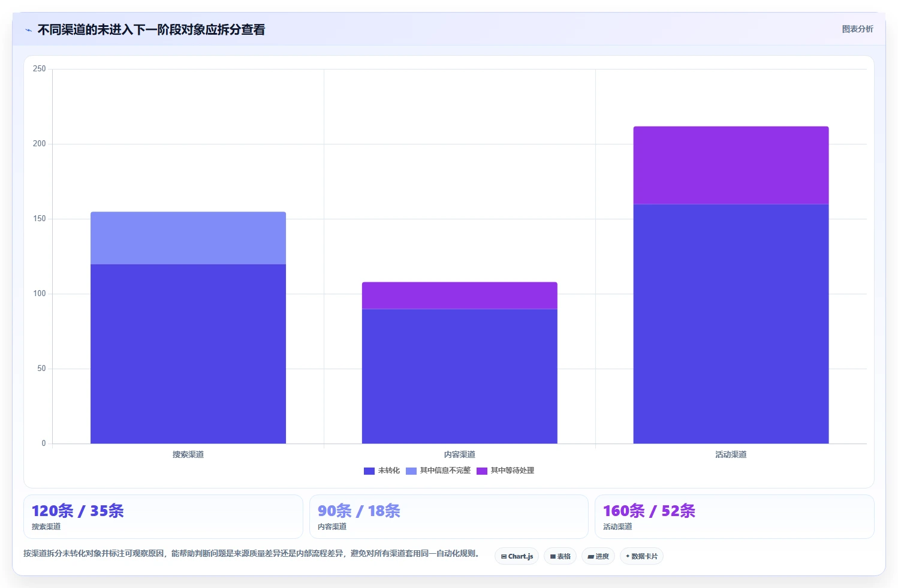Click the 250 y-axis tick label
Viewport: 898px width, 588px height.
(40, 69)
